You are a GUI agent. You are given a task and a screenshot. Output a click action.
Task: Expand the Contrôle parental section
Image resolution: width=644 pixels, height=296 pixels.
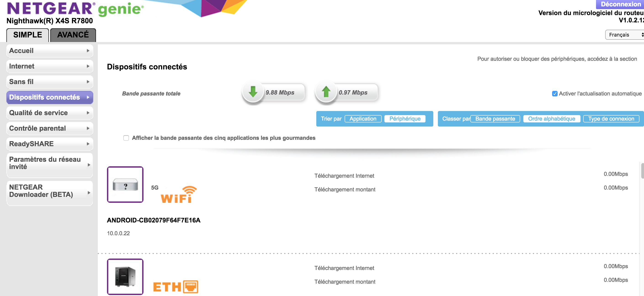point(50,128)
